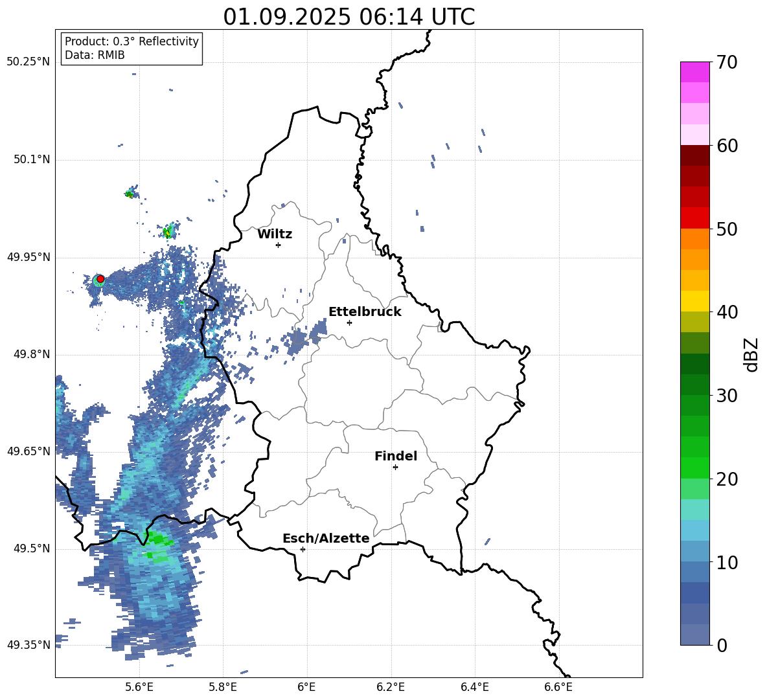The height and width of the screenshot is (700, 767).
Task: Click the title 01.09.2025 06:14 UTC
Action: click(x=349, y=17)
